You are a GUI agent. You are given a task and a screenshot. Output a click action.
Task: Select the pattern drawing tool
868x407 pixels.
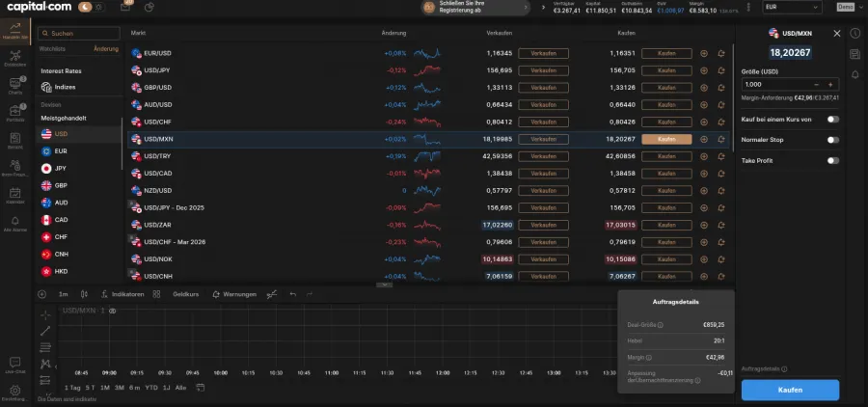(45, 364)
